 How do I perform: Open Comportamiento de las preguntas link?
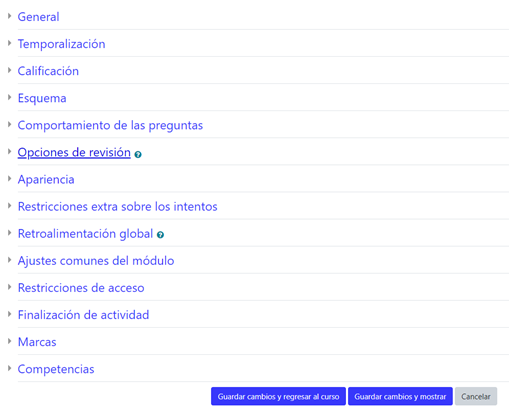(110, 126)
